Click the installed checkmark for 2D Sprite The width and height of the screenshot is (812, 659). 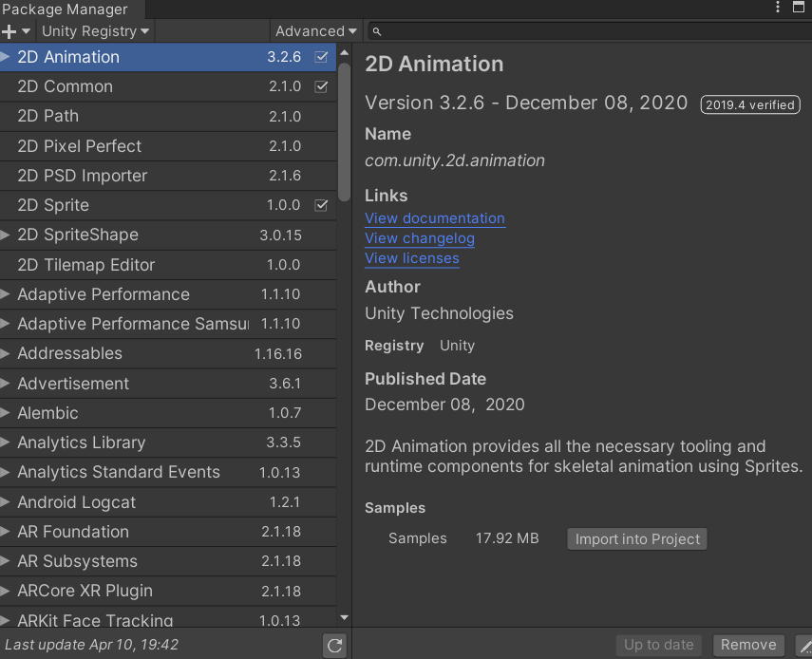click(x=321, y=205)
